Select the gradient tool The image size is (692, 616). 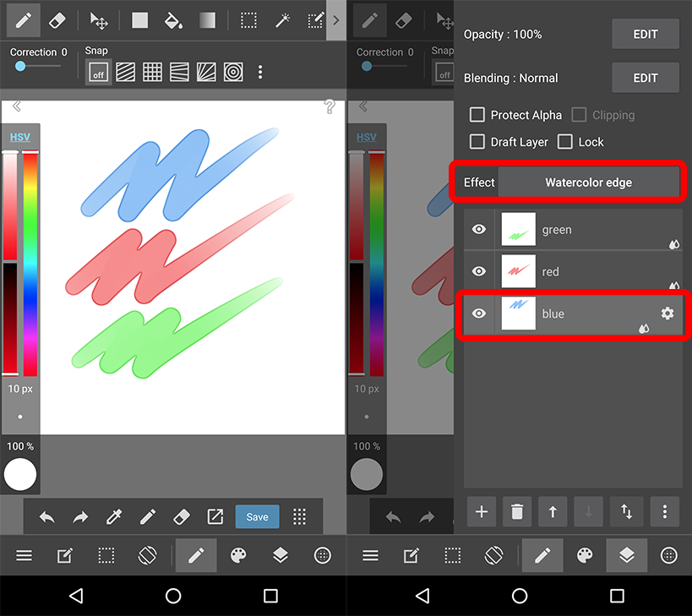pos(207,20)
